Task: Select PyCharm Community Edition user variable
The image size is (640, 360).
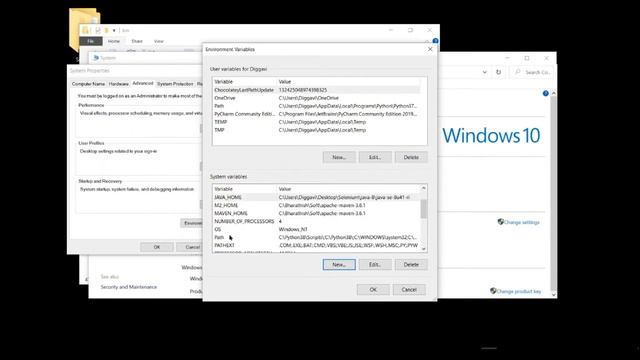Action: coord(317,114)
